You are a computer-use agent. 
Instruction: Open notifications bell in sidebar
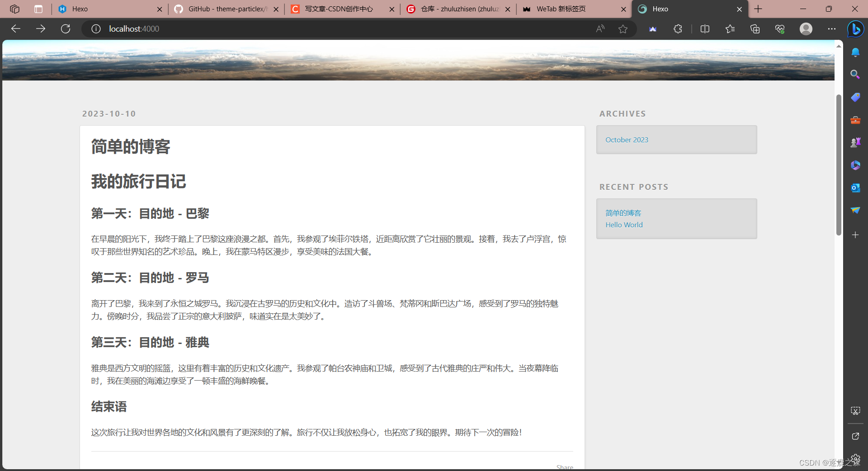(855, 52)
